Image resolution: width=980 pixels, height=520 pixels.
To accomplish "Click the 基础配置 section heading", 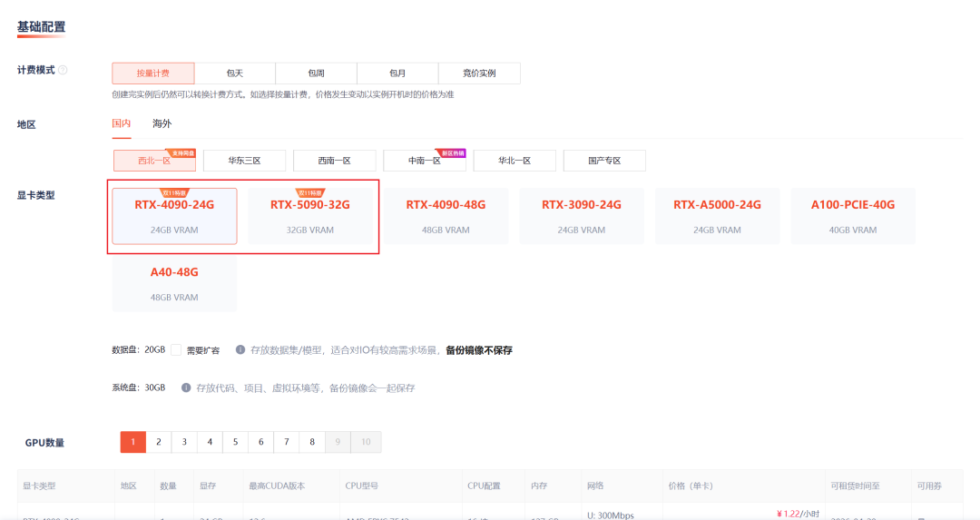I will 41,27.
